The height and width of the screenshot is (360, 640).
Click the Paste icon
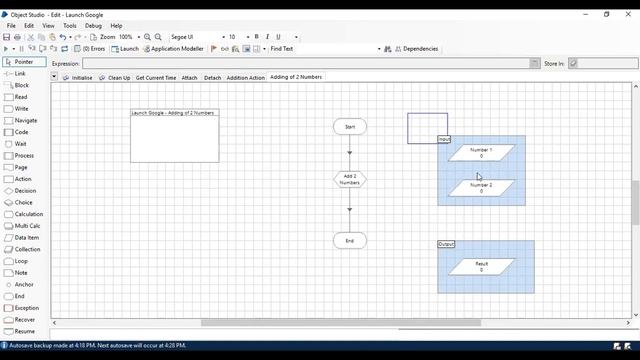pyautogui.click(x=52, y=37)
